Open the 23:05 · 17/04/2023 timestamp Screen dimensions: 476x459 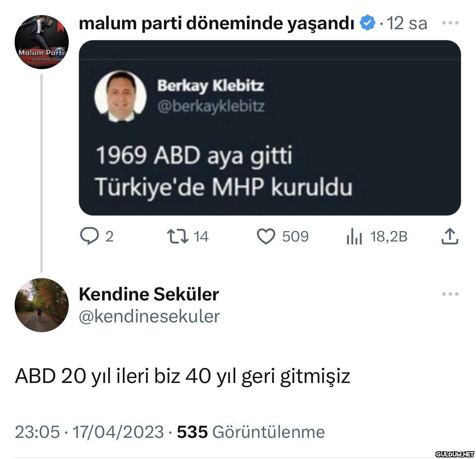89,432
